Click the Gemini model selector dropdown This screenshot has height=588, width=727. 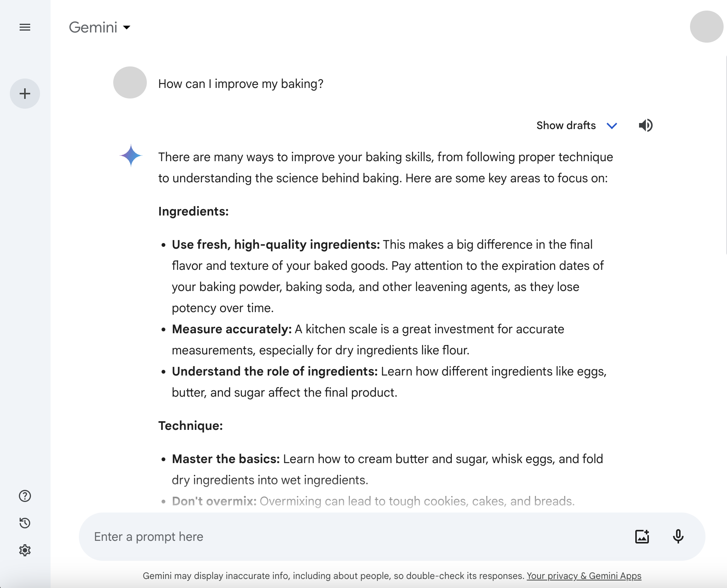click(99, 27)
